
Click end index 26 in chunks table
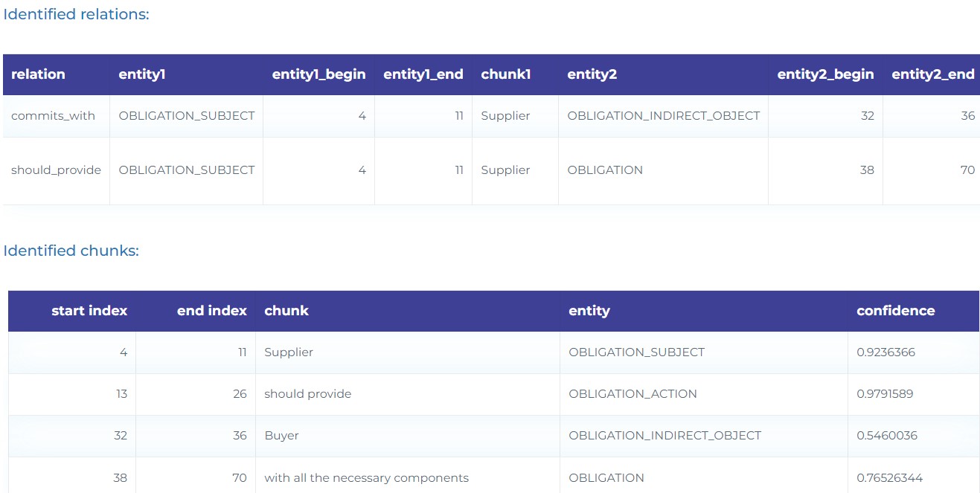(x=240, y=394)
